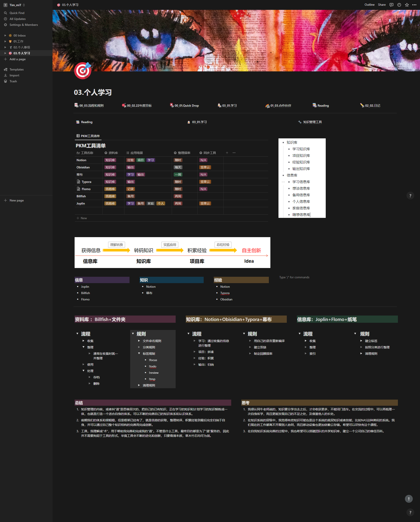The image size is (420, 522).
Task: Click !todo bullet under 标签规则
Action: [x=152, y=366]
